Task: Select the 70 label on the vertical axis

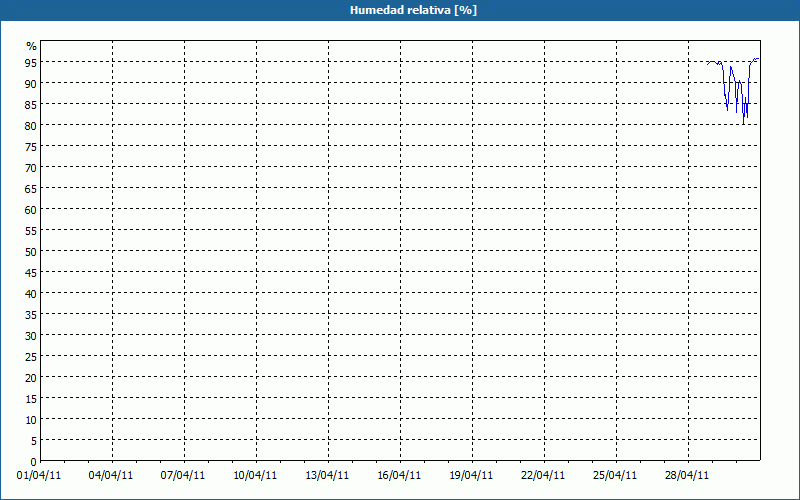Action: click(x=31, y=168)
